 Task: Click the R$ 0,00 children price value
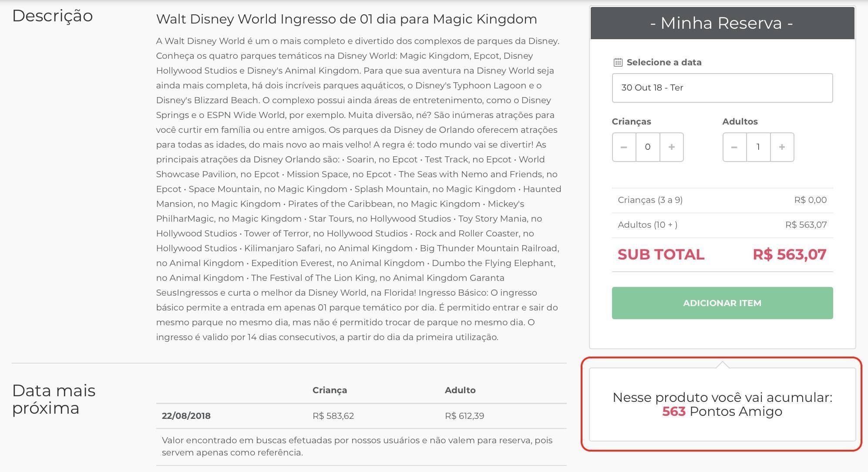pyautogui.click(x=810, y=200)
